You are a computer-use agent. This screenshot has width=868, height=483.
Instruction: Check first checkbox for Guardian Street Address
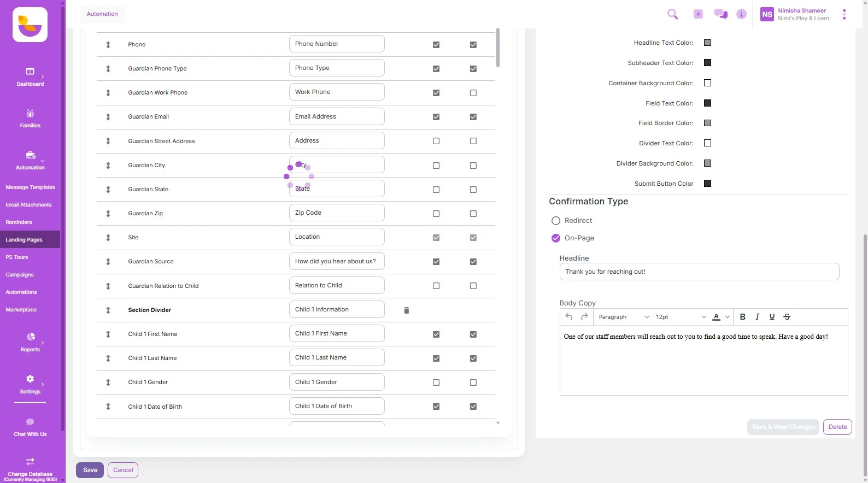436,141
